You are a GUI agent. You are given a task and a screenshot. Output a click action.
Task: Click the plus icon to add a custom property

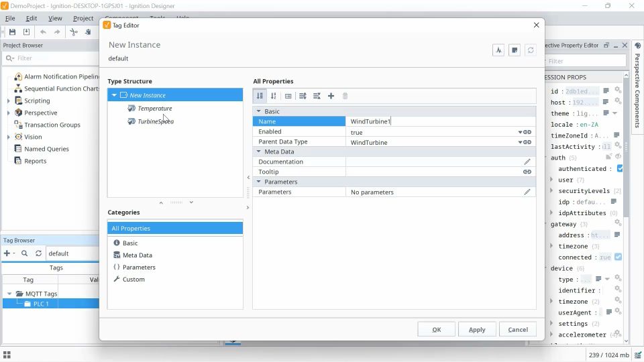[x=331, y=96]
